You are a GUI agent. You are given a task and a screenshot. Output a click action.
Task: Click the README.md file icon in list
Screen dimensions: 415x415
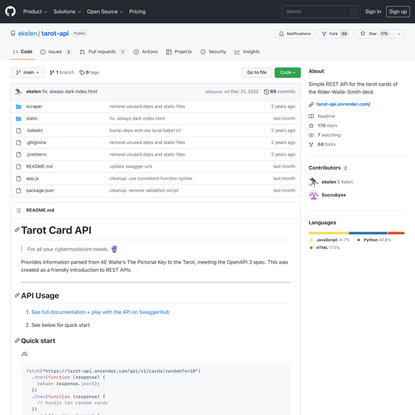click(x=19, y=167)
